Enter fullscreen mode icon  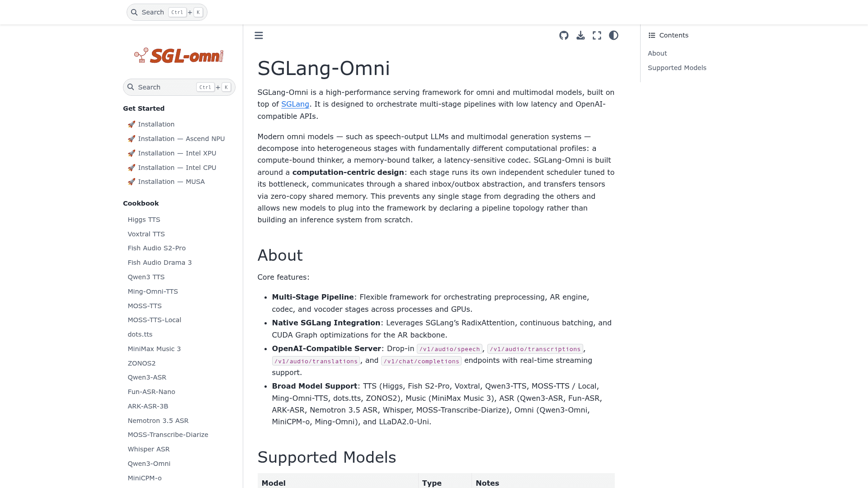pyautogui.click(x=597, y=35)
